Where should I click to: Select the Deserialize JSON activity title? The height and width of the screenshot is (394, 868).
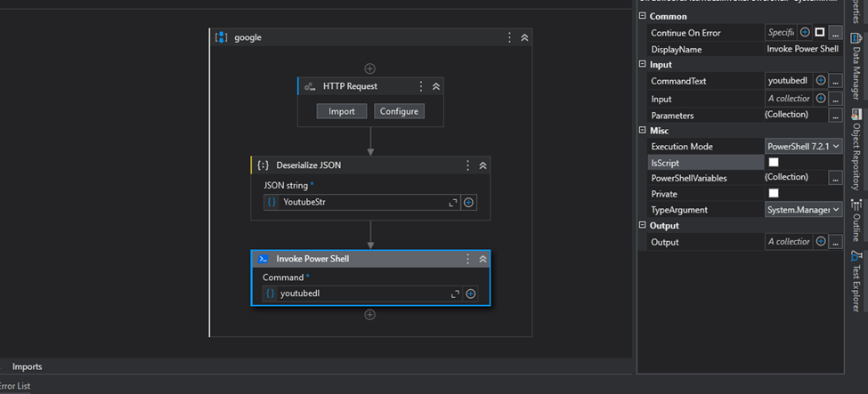309,165
